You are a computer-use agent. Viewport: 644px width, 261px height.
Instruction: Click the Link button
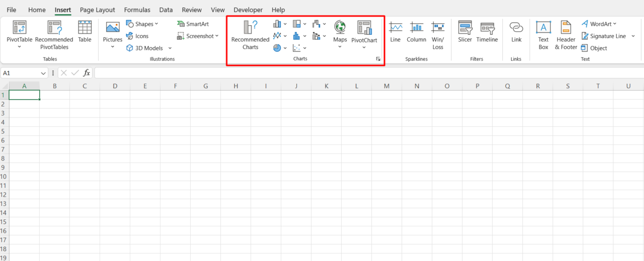click(x=517, y=32)
